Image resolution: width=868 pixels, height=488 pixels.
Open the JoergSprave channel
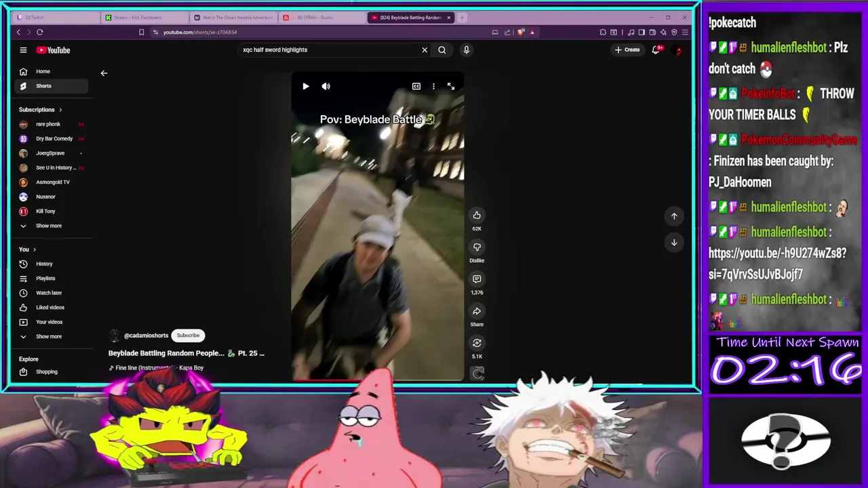[52, 153]
